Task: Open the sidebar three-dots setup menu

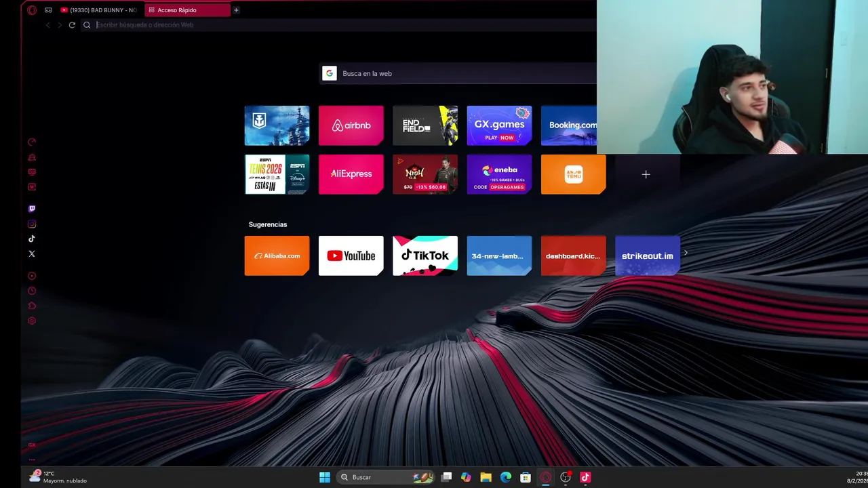Action: pyautogui.click(x=32, y=460)
